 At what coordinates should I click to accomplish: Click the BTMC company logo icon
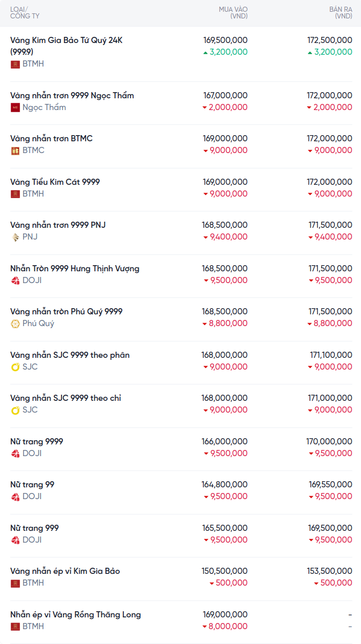point(15,151)
